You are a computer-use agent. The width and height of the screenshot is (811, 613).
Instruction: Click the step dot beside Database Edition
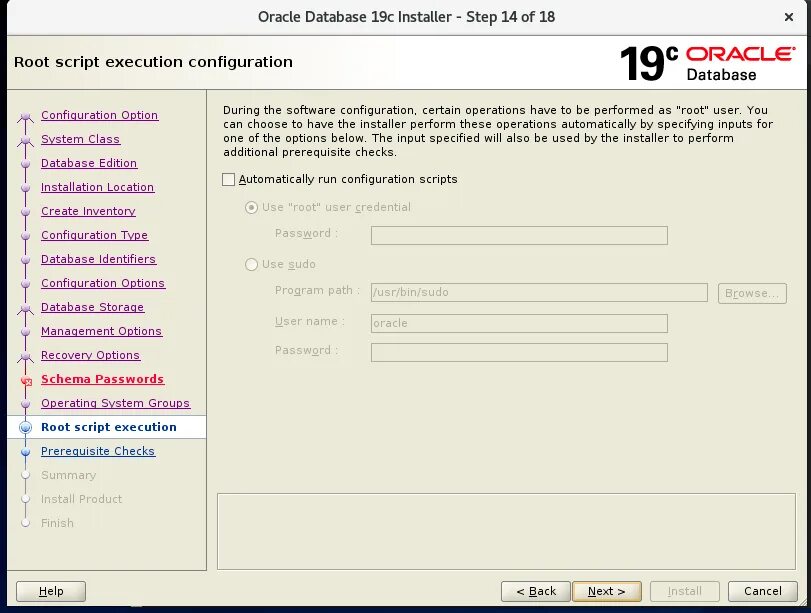click(x=25, y=164)
